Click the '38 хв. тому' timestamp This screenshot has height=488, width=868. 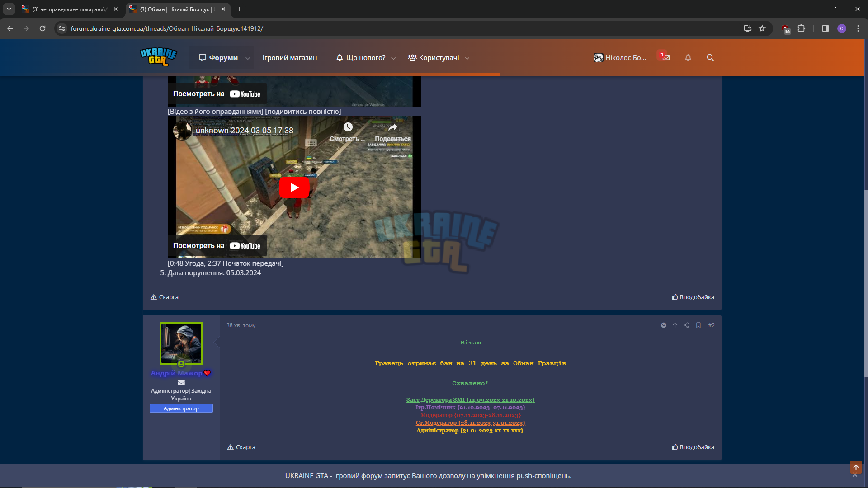241,325
